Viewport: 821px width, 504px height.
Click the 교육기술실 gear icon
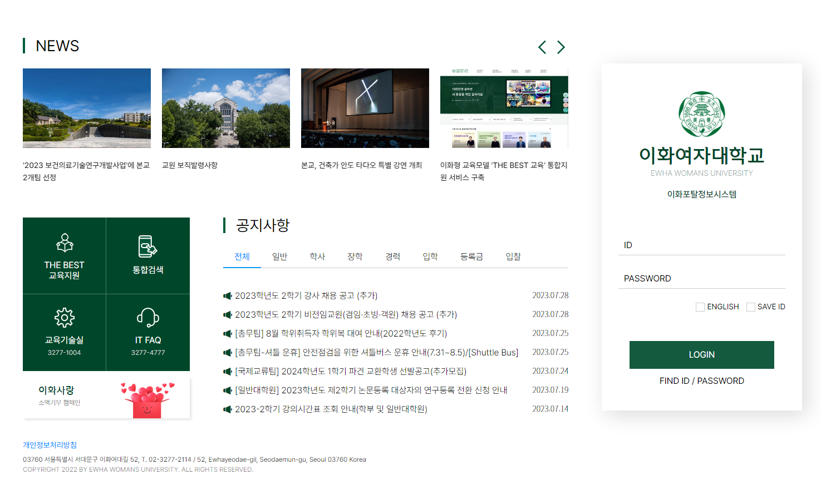tap(64, 317)
